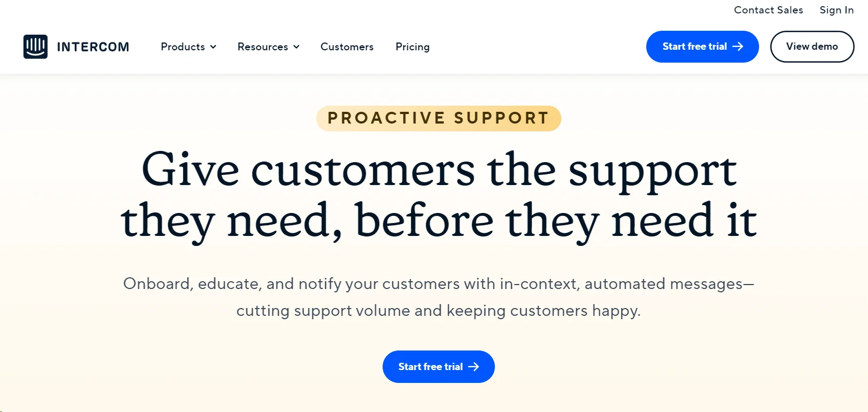Click the arrow icon in the hero trial button
This screenshot has width=868, height=412.
coord(475,367)
